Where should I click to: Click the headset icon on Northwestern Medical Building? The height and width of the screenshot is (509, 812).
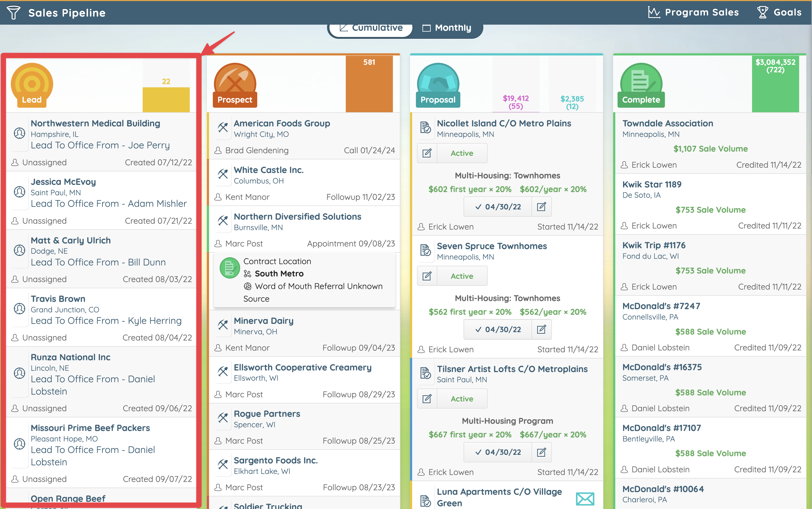[x=20, y=133]
